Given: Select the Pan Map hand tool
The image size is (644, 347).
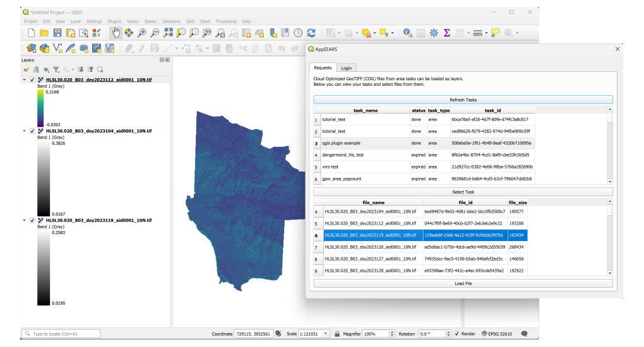Looking at the screenshot, I should (x=116, y=33).
